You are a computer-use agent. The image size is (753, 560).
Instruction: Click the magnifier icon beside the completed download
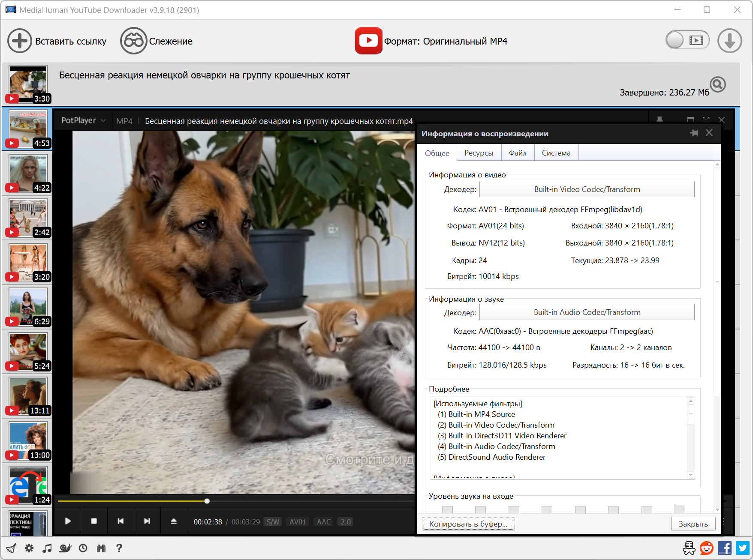pyautogui.click(x=717, y=84)
